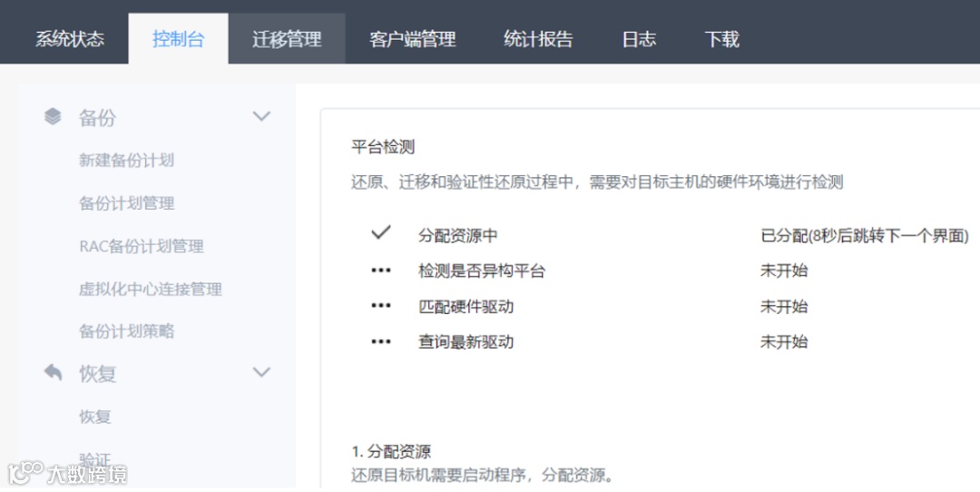Open 新建备份计划 in sidebar
Screen dimensions: 980x492
(126, 160)
